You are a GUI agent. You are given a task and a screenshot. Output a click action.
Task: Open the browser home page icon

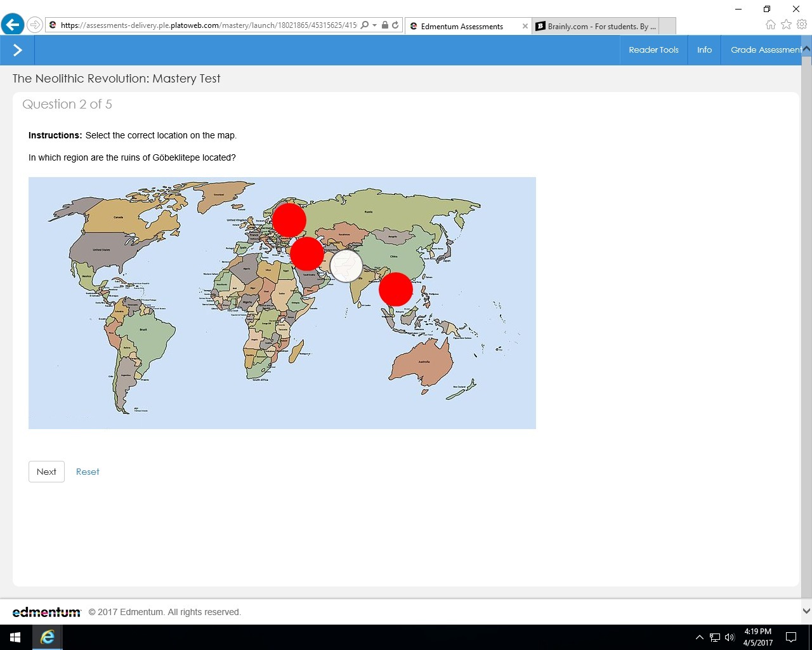point(770,25)
